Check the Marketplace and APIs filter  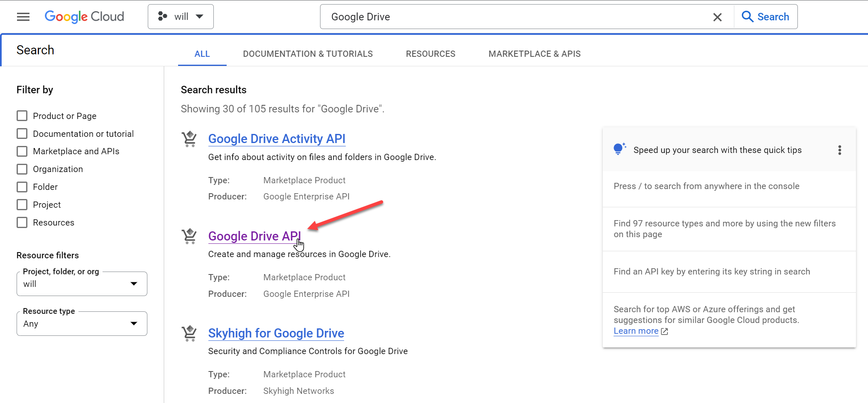click(22, 151)
